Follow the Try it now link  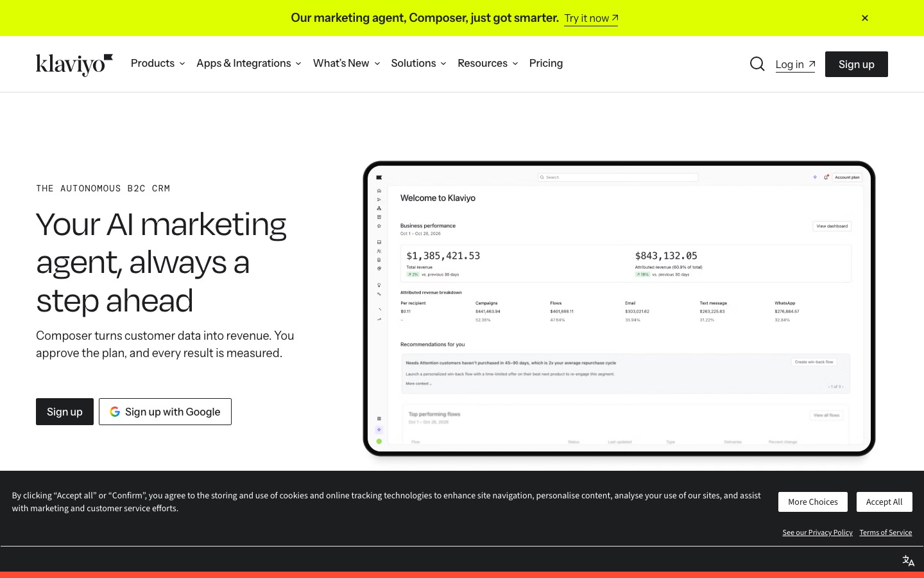(x=591, y=18)
